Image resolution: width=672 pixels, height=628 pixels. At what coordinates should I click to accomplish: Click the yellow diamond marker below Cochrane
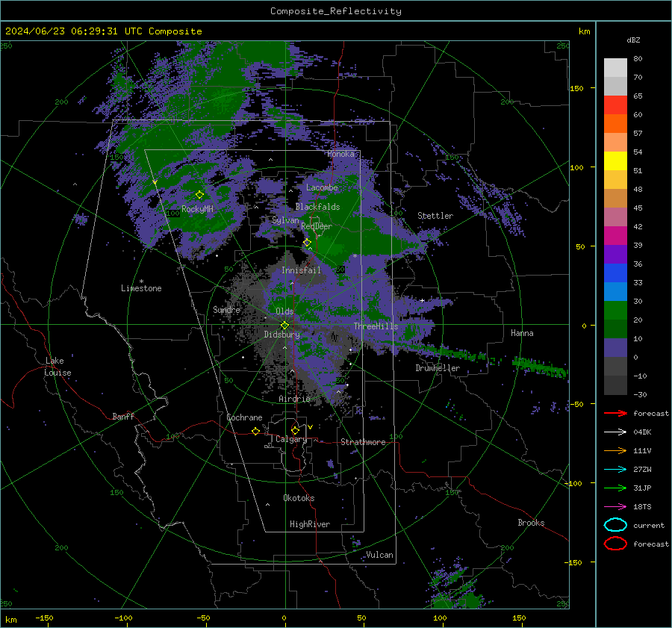(x=255, y=431)
